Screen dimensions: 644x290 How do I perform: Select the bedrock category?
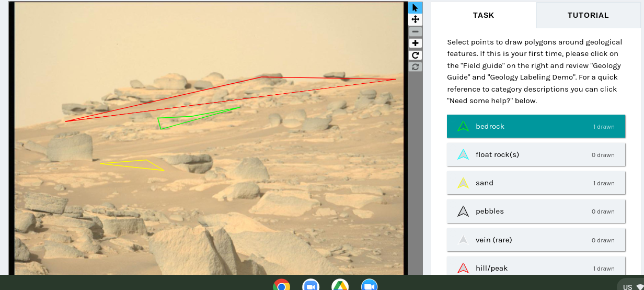point(536,126)
